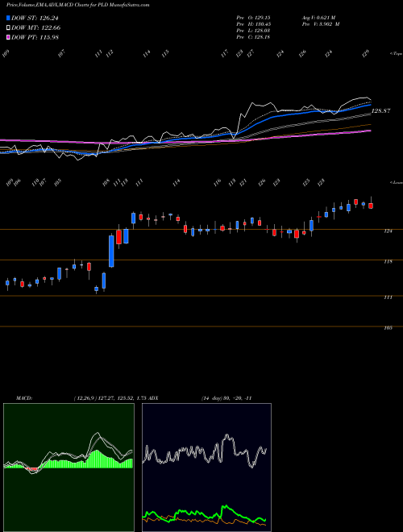This screenshot has width=403, height=532.
Task: Click the 129 label in the Tops row
Action: [x=365, y=54]
